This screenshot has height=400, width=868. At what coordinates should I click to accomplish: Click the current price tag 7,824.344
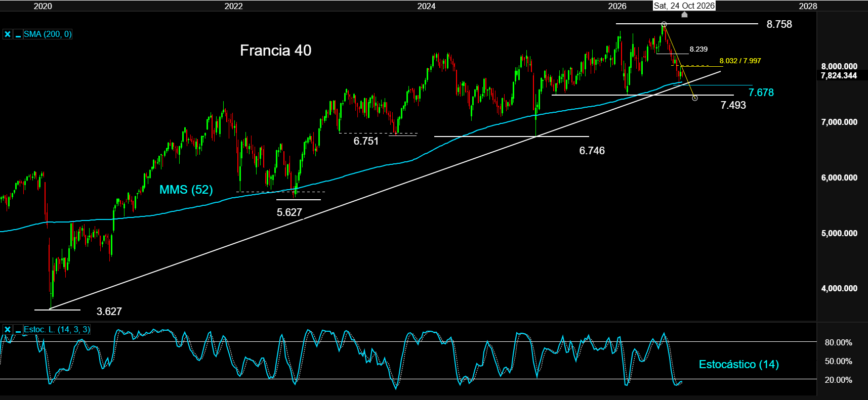839,76
